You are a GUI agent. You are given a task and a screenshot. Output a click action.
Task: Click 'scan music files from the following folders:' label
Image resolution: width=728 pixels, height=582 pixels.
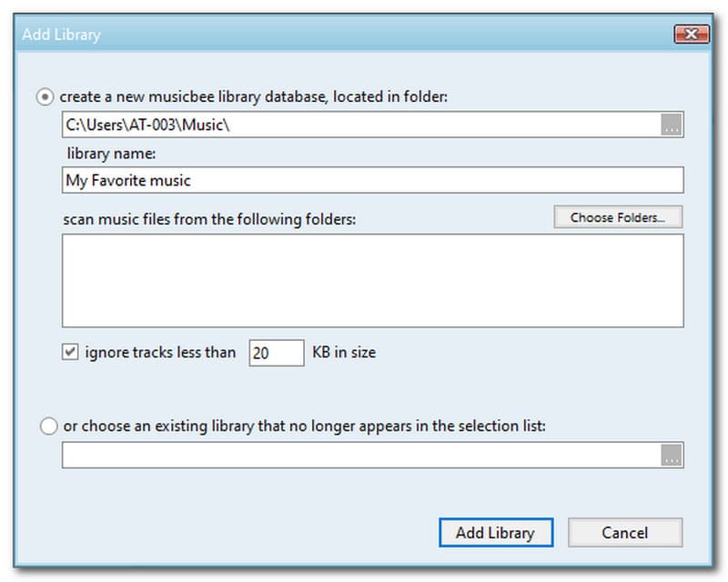209,218
